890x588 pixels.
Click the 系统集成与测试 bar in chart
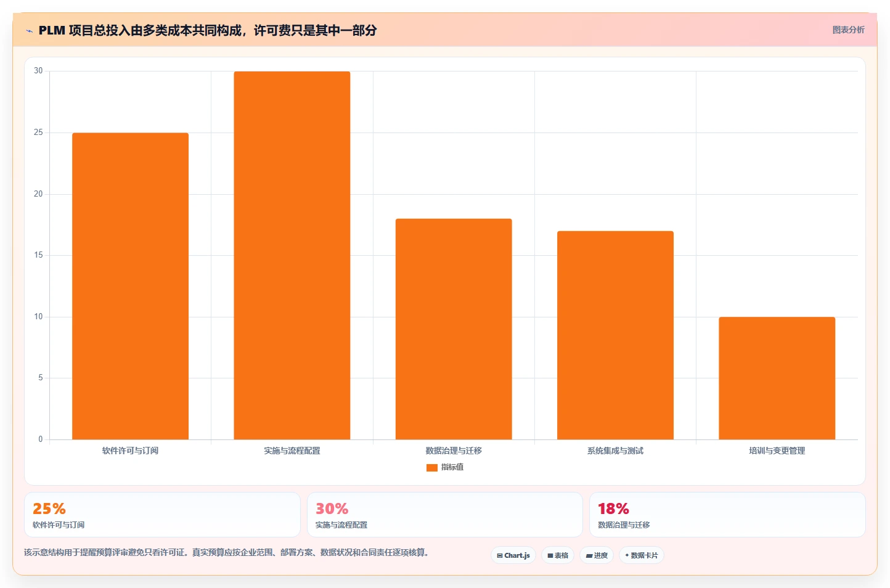pos(615,335)
